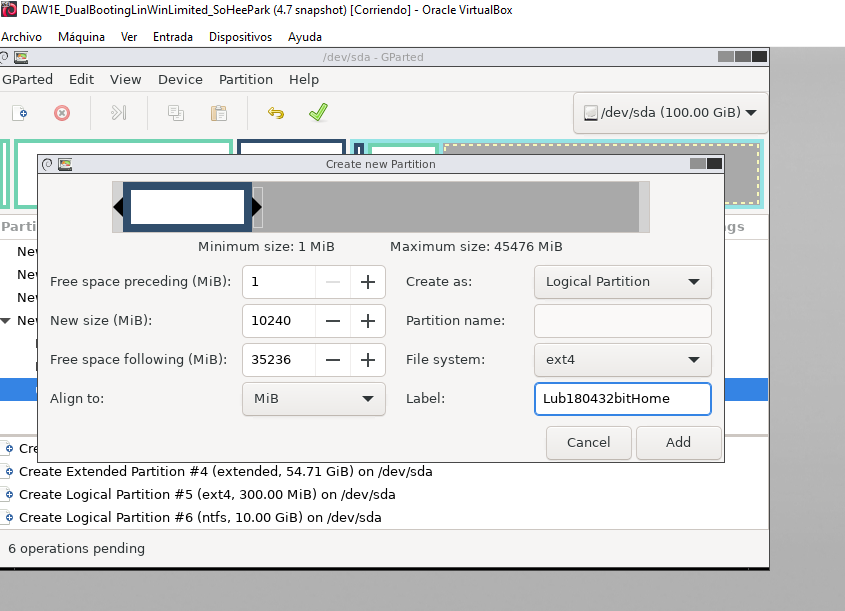Click the VirtualBox app icon in title bar
The height and width of the screenshot is (611, 845).
coord(9,10)
